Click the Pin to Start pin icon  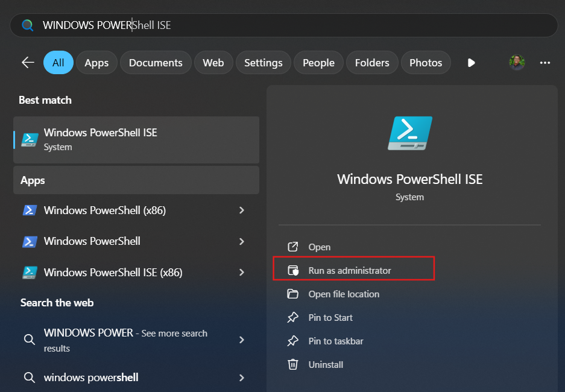tap(292, 317)
